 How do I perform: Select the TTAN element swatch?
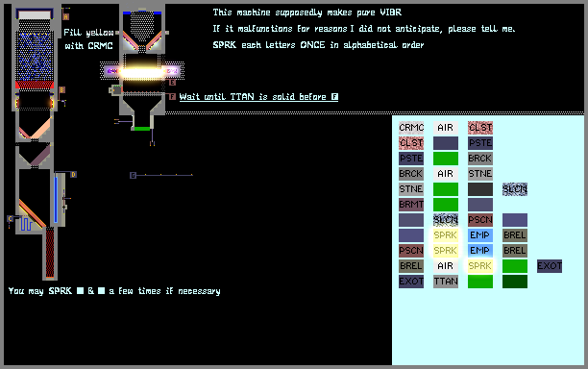(x=446, y=282)
